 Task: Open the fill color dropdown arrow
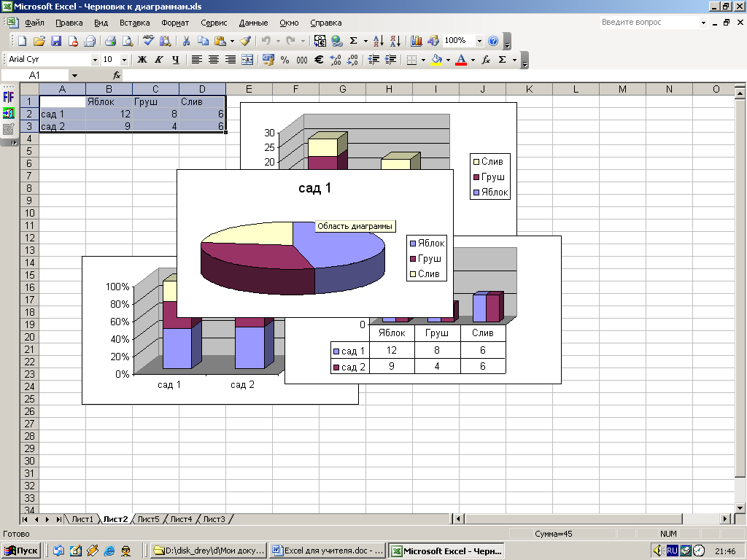point(448,60)
